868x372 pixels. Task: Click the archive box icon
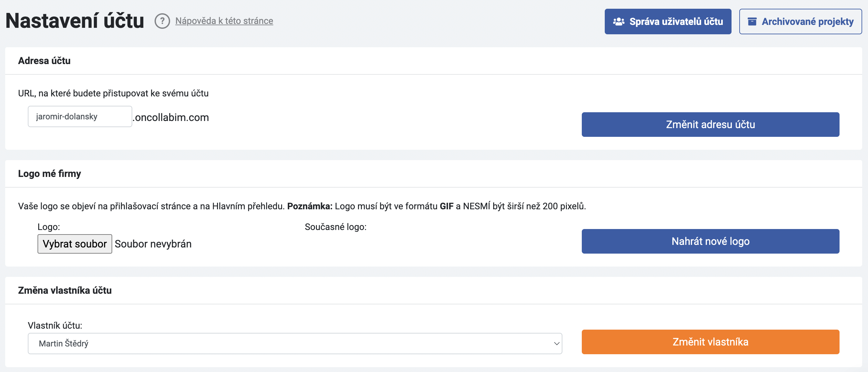click(x=752, y=22)
